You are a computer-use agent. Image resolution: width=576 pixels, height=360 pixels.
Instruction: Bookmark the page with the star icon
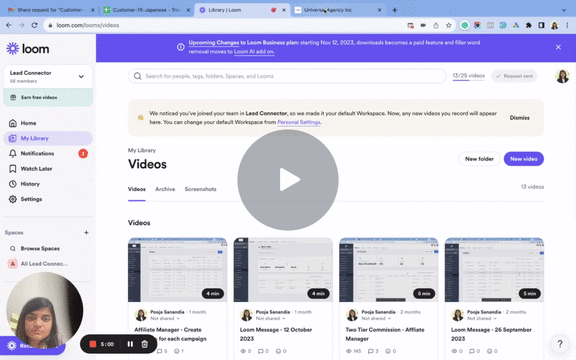point(449,25)
